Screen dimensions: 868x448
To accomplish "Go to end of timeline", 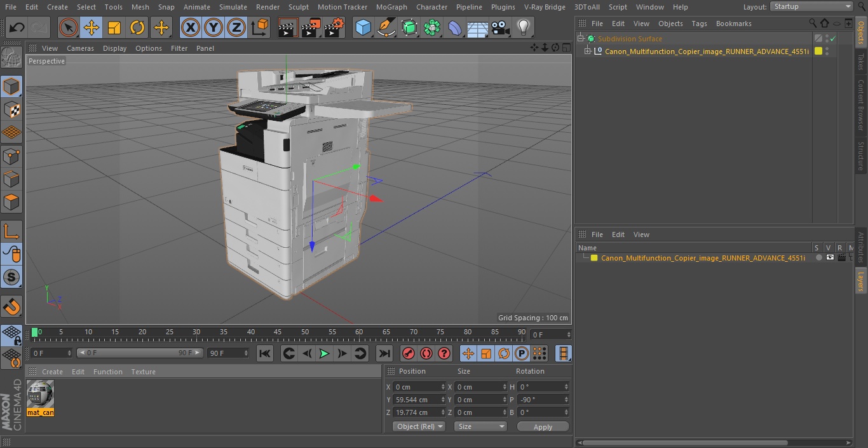I will coord(384,353).
